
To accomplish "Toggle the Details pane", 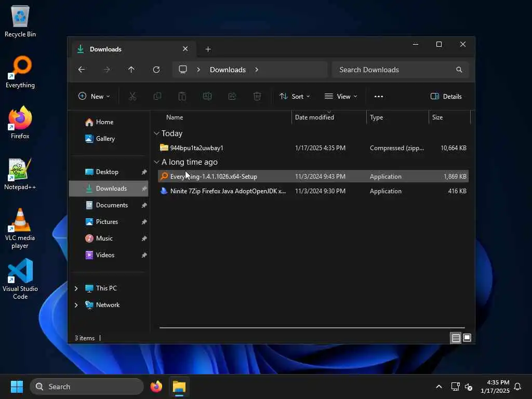I will tap(446, 96).
